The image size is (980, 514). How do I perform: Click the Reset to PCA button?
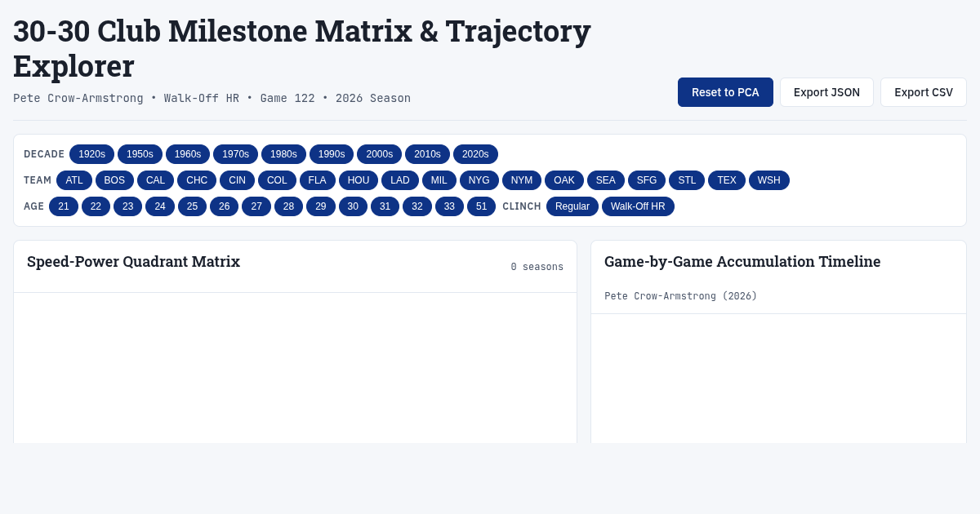tap(725, 92)
